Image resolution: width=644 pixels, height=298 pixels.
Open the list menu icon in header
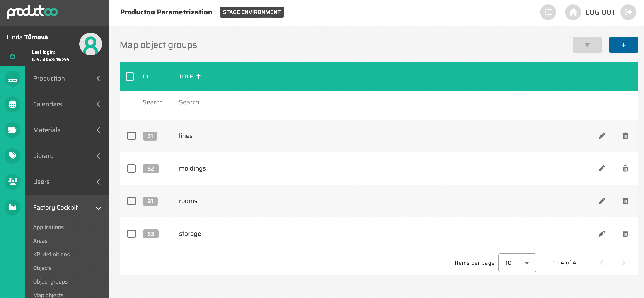[548, 12]
